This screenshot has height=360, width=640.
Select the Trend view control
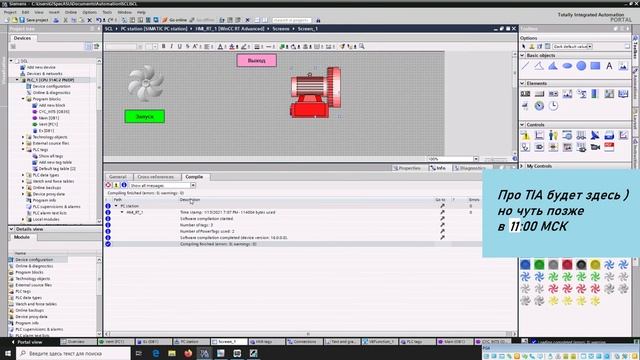click(x=539, y=135)
